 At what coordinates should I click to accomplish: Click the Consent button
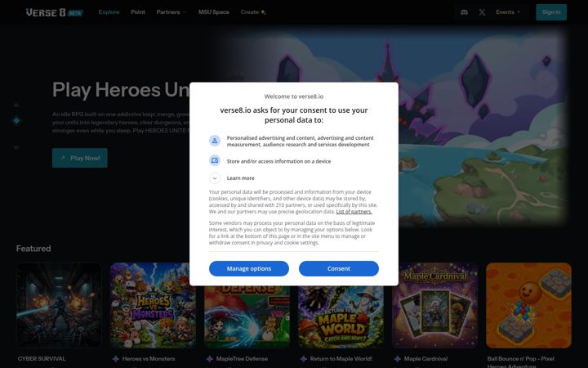[339, 268]
